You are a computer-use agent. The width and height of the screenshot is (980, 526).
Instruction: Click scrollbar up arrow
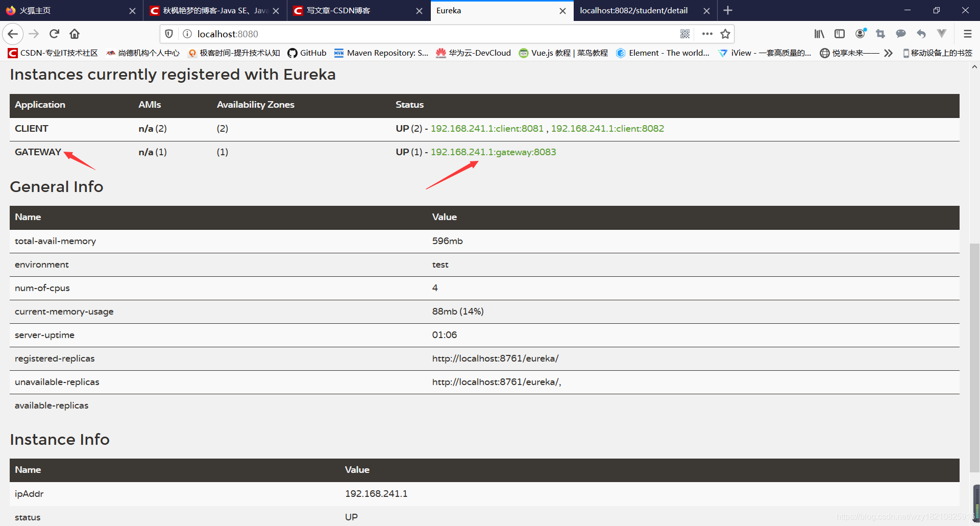pyautogui.click(x=974, y=67)
